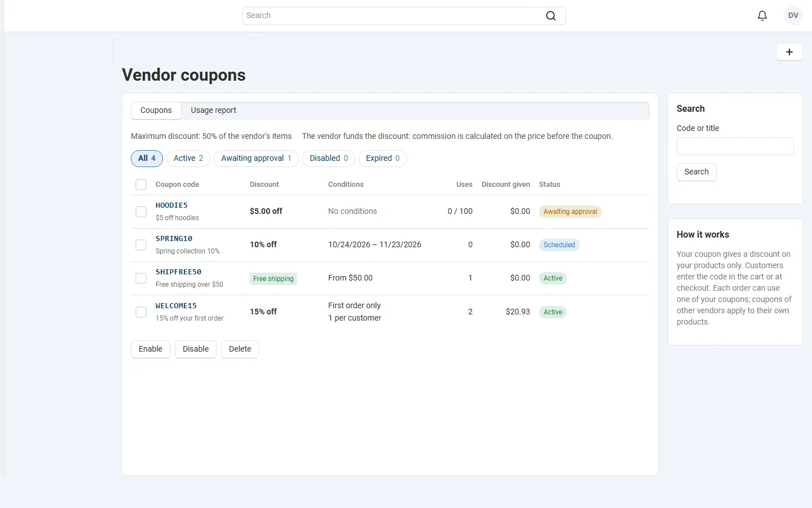
Task: Open the DV user avatar menu
Action: coord(793,16)
